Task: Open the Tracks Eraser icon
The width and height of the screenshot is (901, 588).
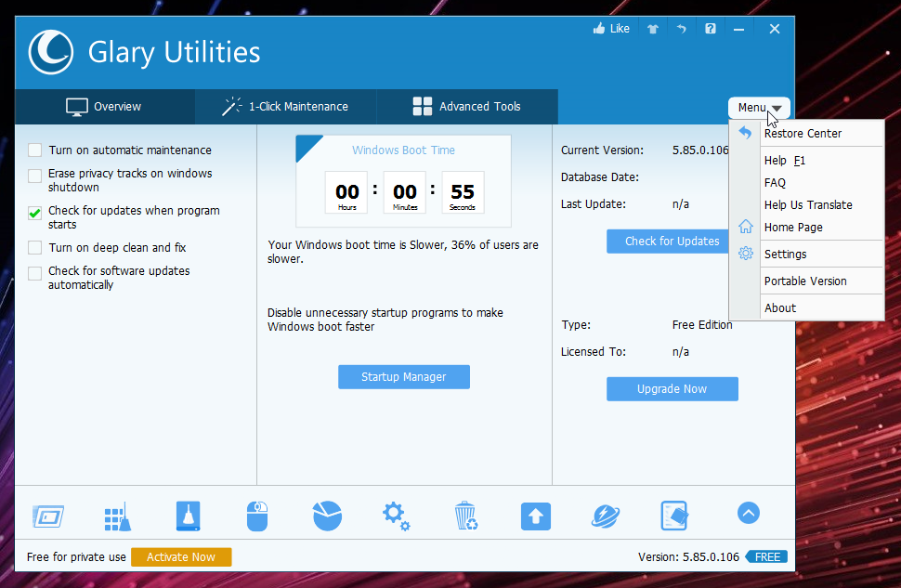Action: point(674,516)
